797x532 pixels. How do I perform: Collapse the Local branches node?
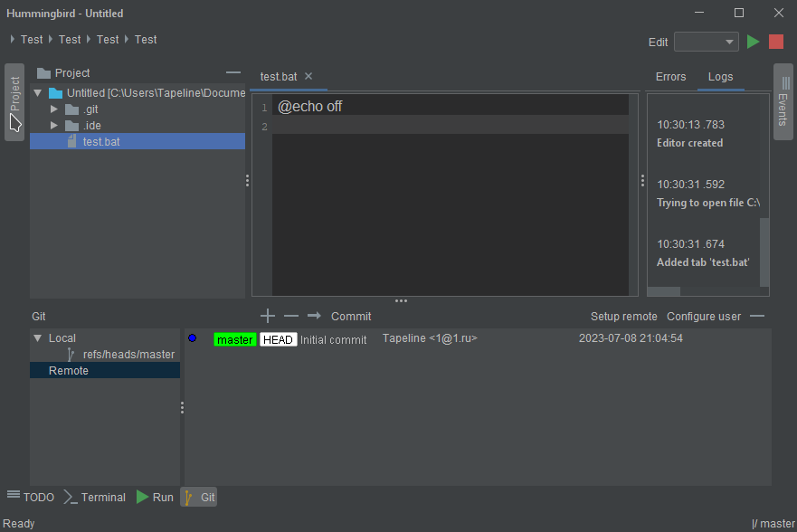(37, 338)
